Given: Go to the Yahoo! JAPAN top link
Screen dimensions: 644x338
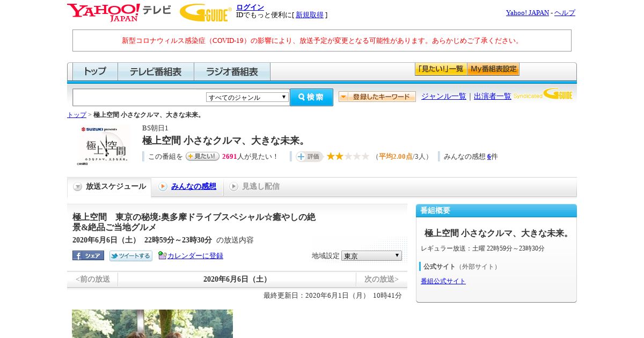Looking at the screenshot, I should point(527,12).
